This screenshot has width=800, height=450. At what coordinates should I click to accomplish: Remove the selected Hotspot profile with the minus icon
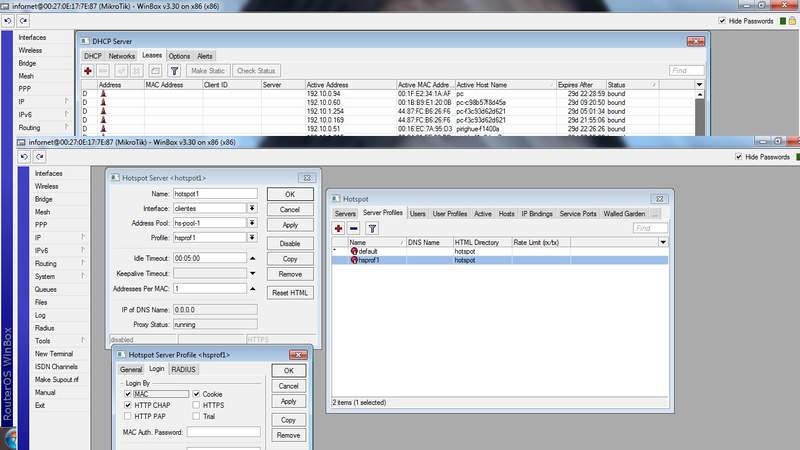(354, 229)
